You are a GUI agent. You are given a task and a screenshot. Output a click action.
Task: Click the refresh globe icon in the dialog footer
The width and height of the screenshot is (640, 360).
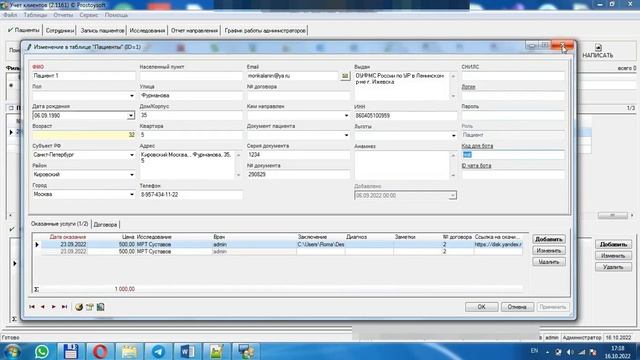[x=79, y=307]
